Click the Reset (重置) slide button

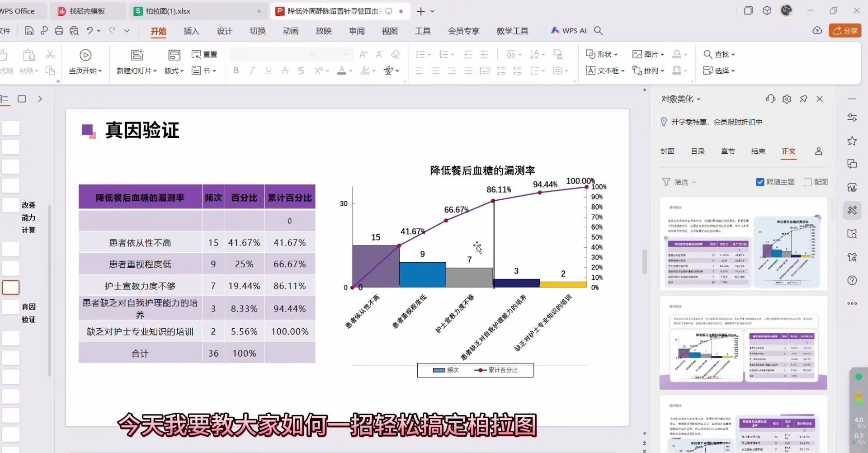[x=204, y=54]
